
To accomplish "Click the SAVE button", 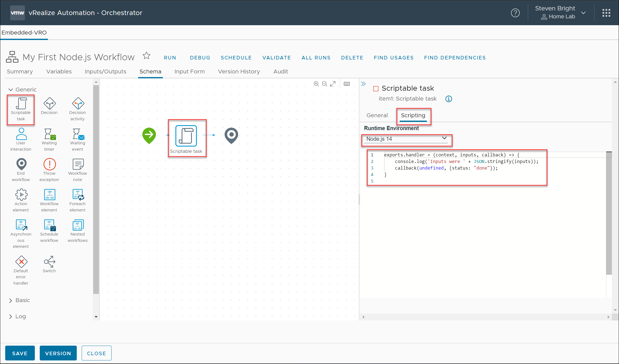I will coord(20,353).
